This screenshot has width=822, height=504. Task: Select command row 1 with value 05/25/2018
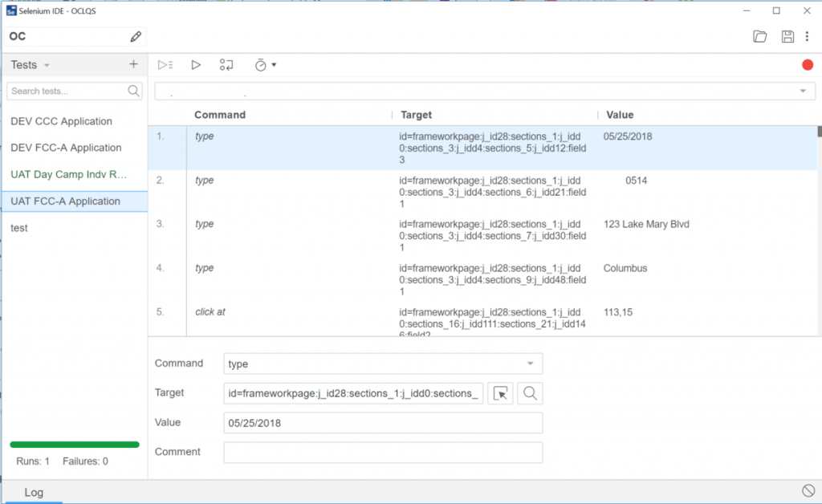pyautogui.click(x=482, y=148)
